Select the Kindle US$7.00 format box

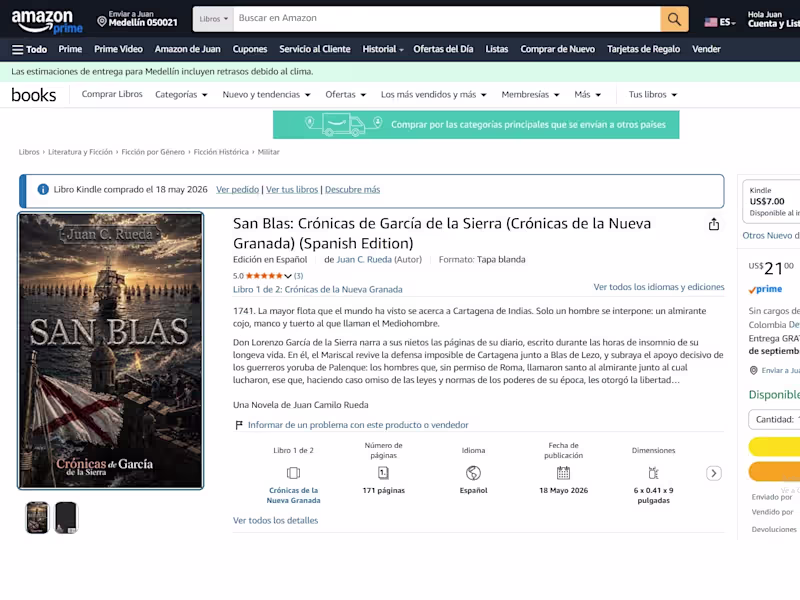coord(771,202)
